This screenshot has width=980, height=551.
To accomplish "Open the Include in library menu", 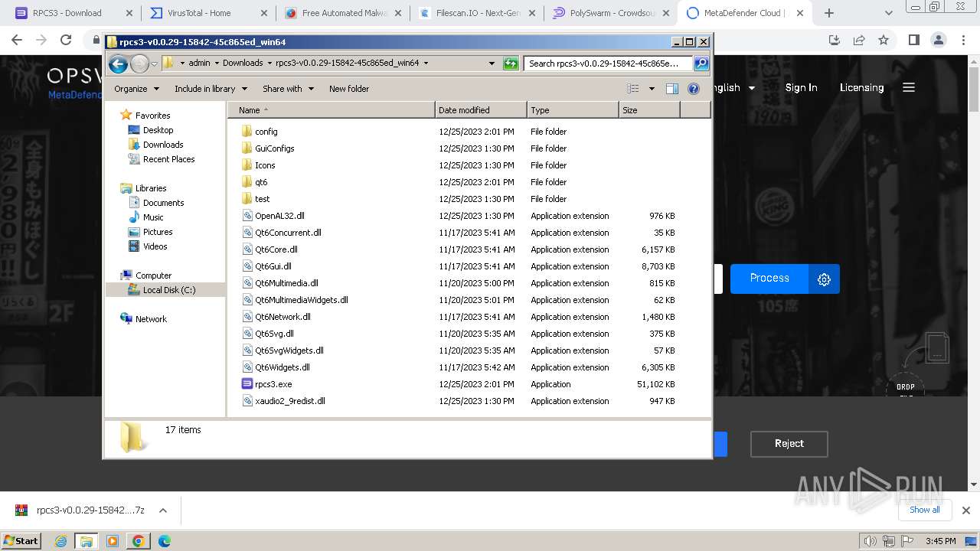I will (210, 89).
